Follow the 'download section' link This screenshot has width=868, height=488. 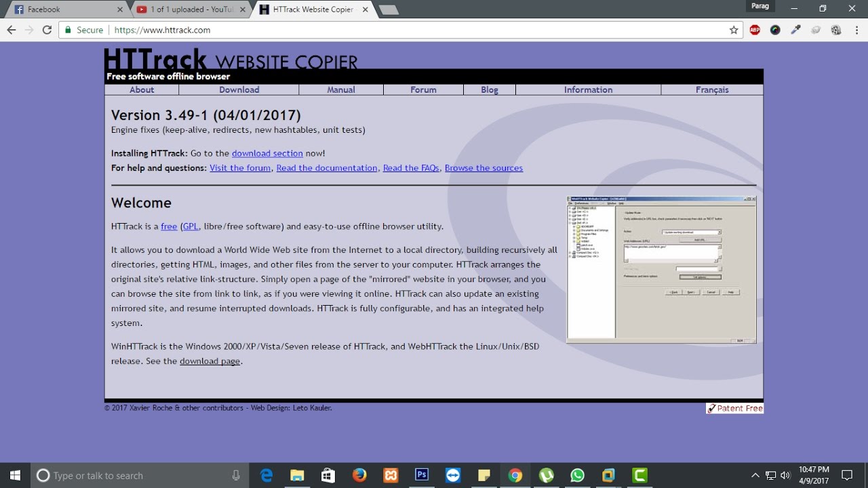point(267,153)
